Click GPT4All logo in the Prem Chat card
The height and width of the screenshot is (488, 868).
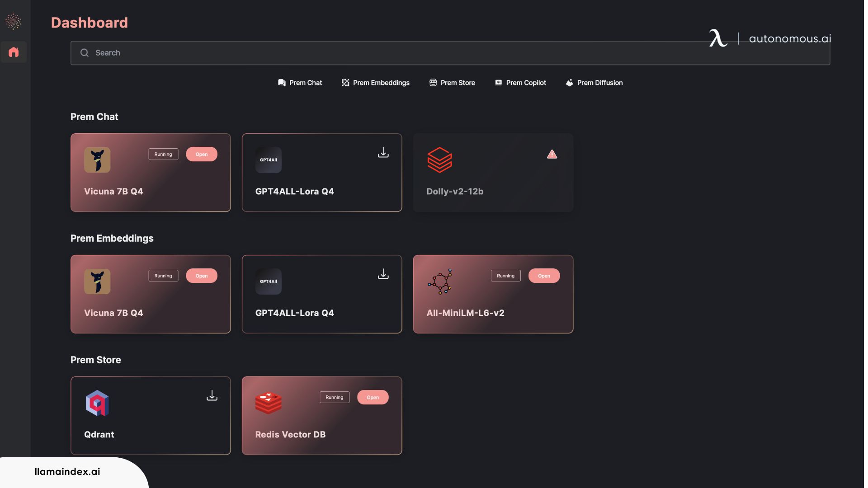[x=269, y=160]
